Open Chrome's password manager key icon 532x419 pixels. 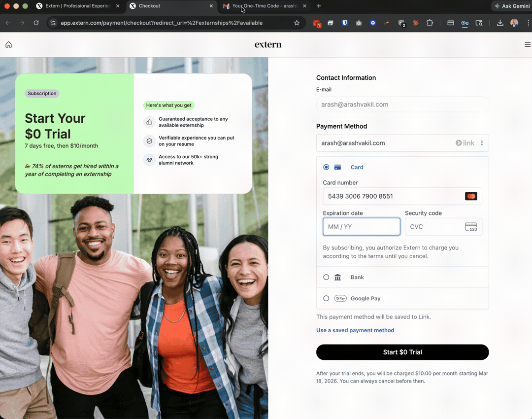(x=465, y=23)
